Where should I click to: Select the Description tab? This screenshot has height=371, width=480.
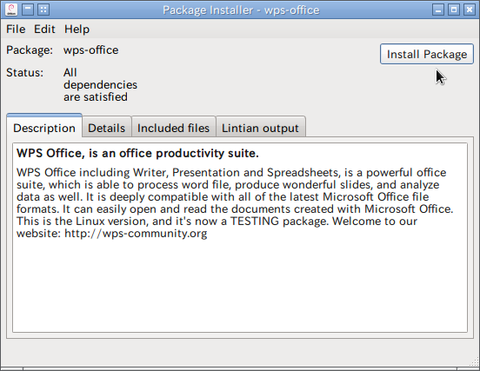pos(44,128)
